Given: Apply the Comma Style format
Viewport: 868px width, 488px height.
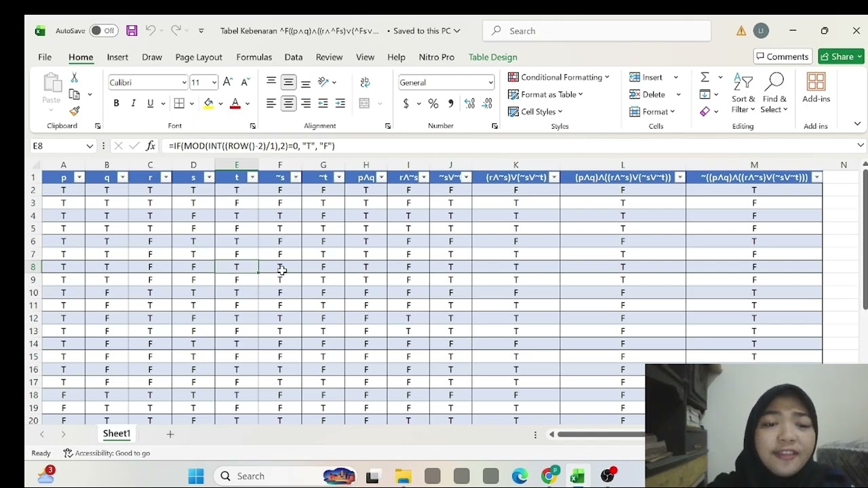Looking at the screenshot, I should [x=450, y=103].
